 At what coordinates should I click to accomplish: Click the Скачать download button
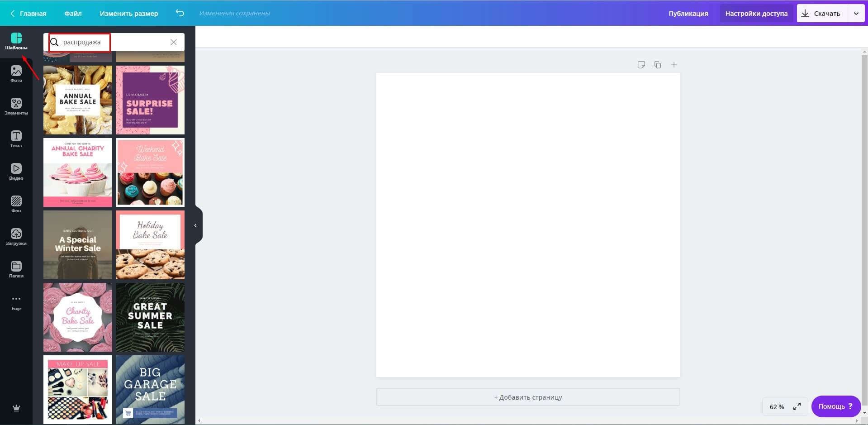click(822, 14)
